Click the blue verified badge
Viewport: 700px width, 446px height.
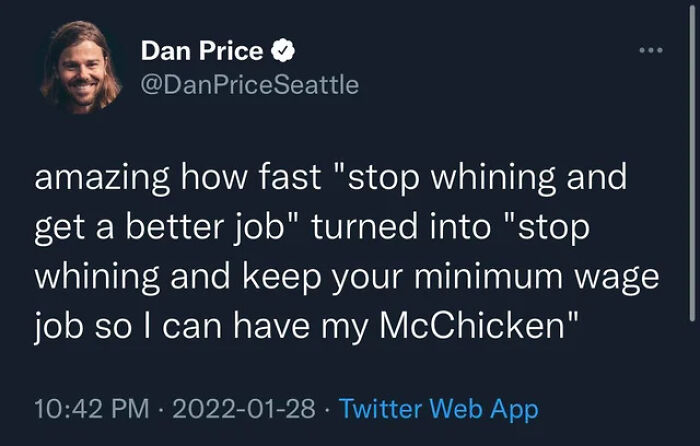(x=283, y=50)
